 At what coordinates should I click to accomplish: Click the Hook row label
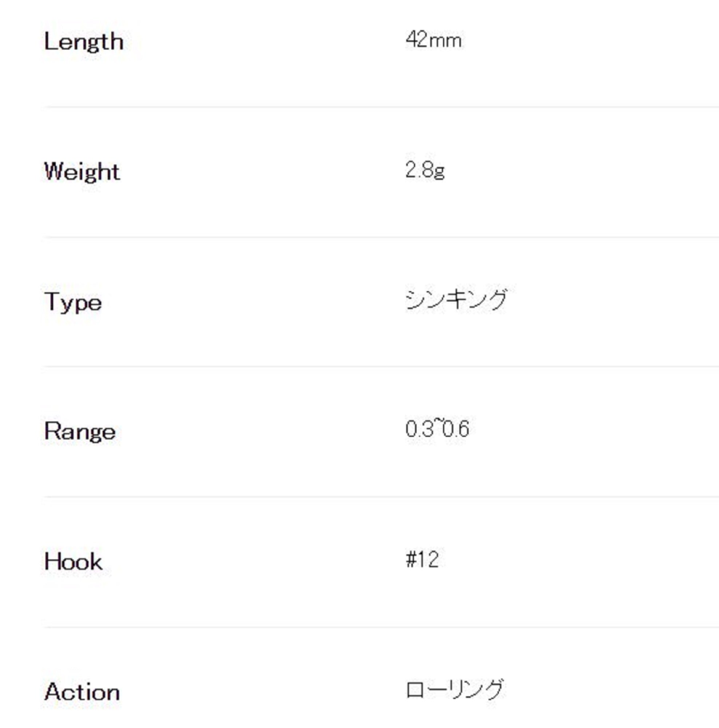pos(73,562)
